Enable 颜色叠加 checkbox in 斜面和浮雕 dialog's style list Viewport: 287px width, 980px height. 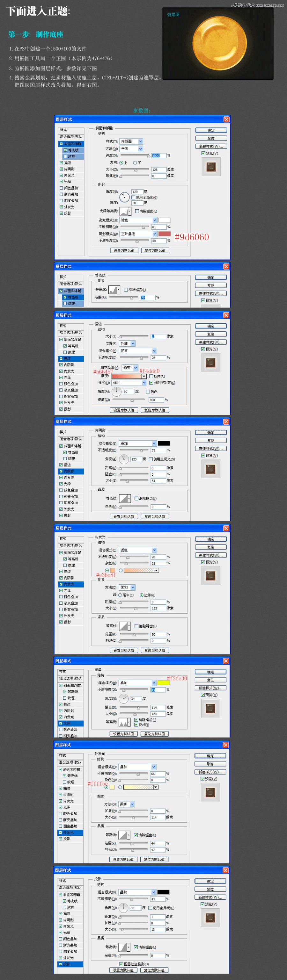tap(61, 188)
